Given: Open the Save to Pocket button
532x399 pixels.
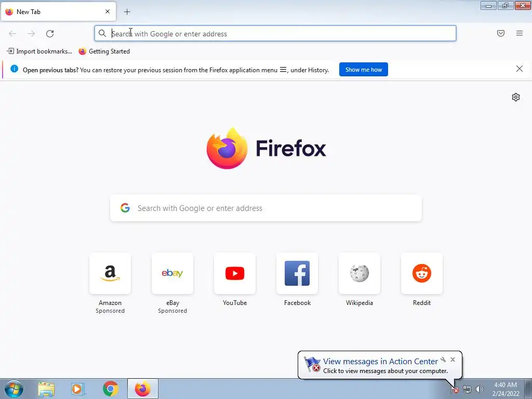Looking at the screenshot, I should [501, 33].
